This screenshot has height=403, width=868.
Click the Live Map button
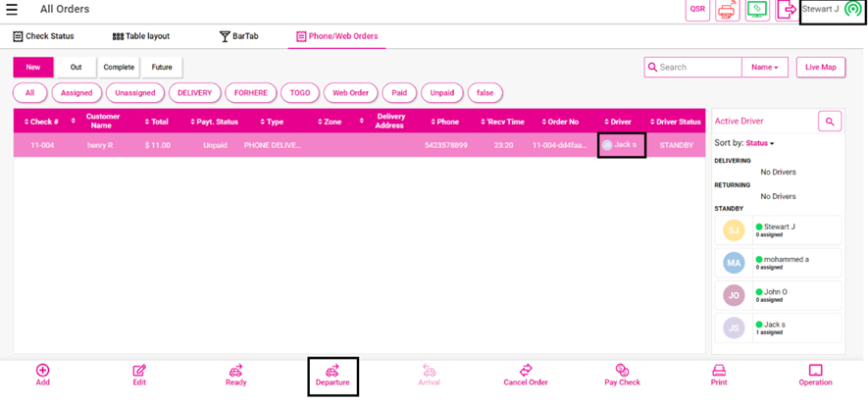tap(820, 68)
